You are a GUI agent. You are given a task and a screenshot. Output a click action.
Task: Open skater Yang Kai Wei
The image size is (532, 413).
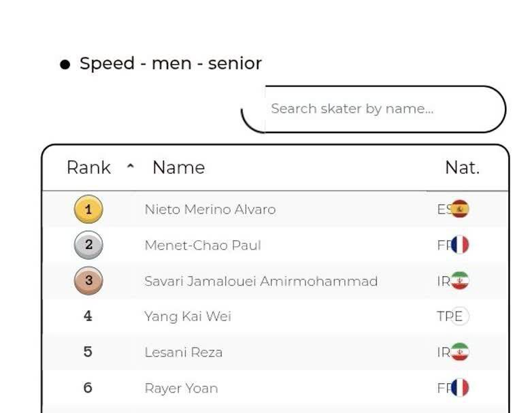click(x=187, y=316)
